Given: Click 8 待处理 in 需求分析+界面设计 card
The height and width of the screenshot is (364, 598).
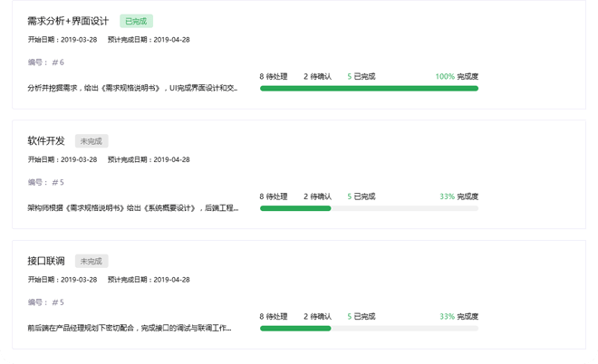Looking at the screenshot, I should 274,77.
